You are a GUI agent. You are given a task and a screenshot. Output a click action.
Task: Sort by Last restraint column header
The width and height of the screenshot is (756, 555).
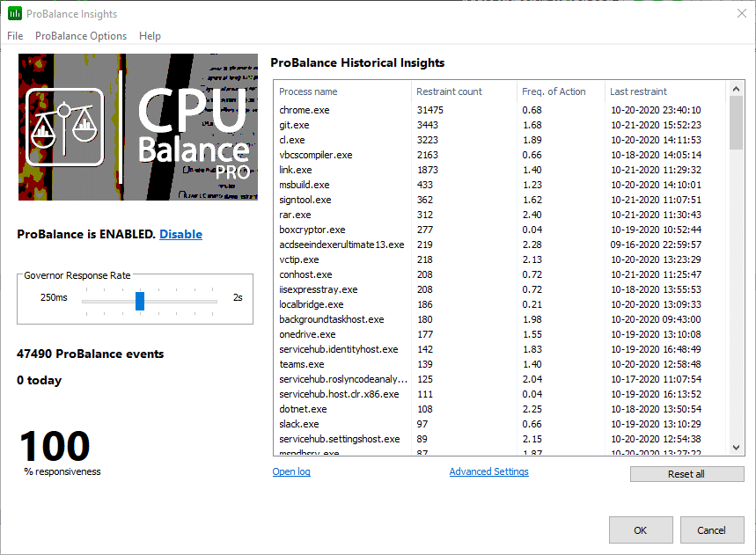665,91
